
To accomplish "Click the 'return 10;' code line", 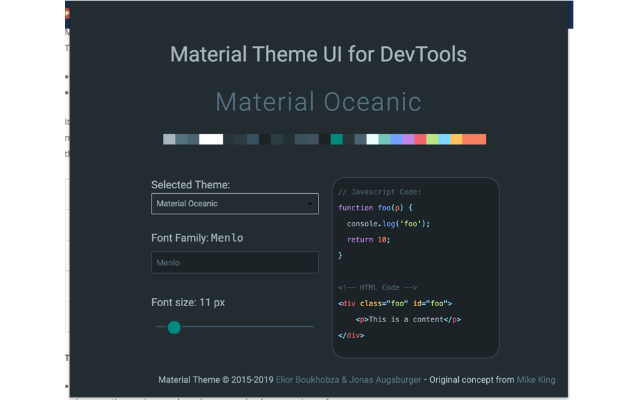I will click(x=369, y=240).
